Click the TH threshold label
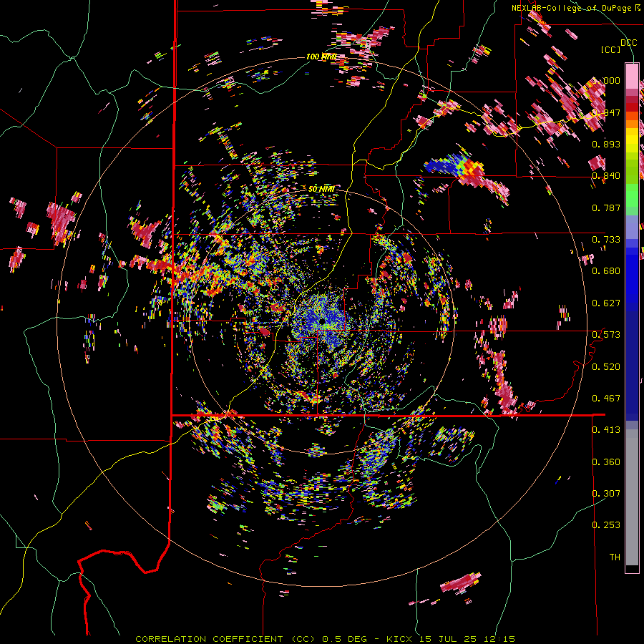 615,557
